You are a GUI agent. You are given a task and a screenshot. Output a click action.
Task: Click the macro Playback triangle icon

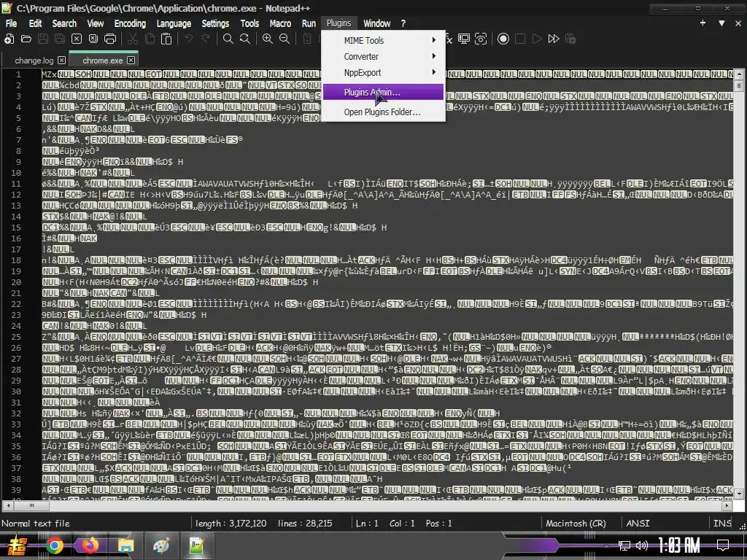[x=537, y=39]
